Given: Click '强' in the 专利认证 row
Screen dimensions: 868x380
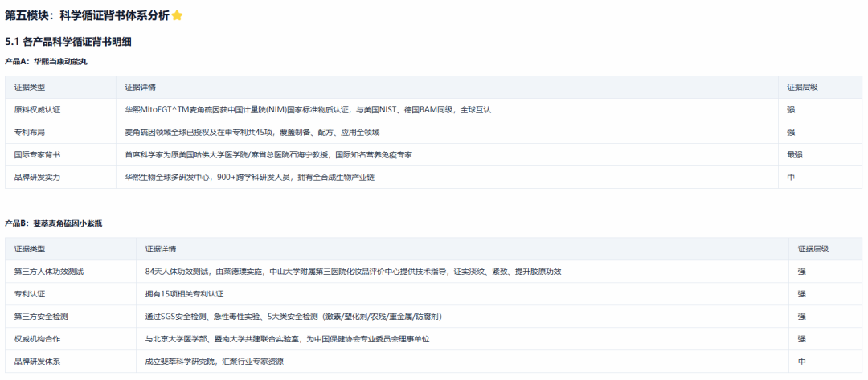Looking at the screenshot, I should pyautogui.click(x=801, y=294).
